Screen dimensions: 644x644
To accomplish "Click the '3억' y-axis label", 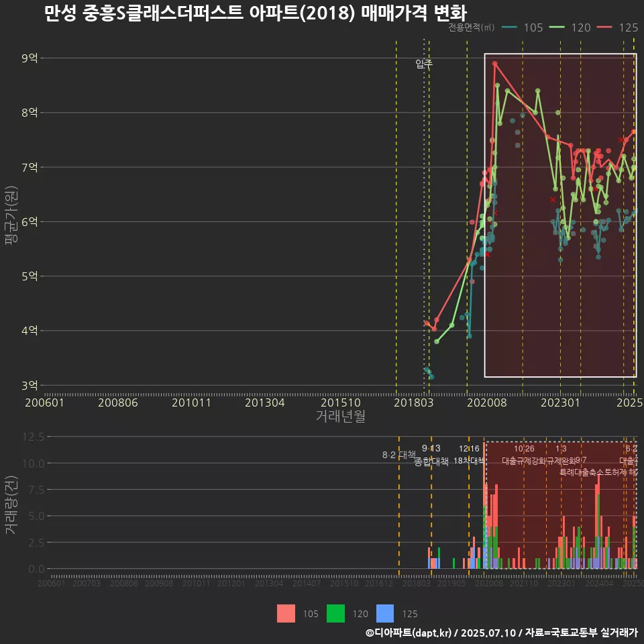I will pos(30,385).
